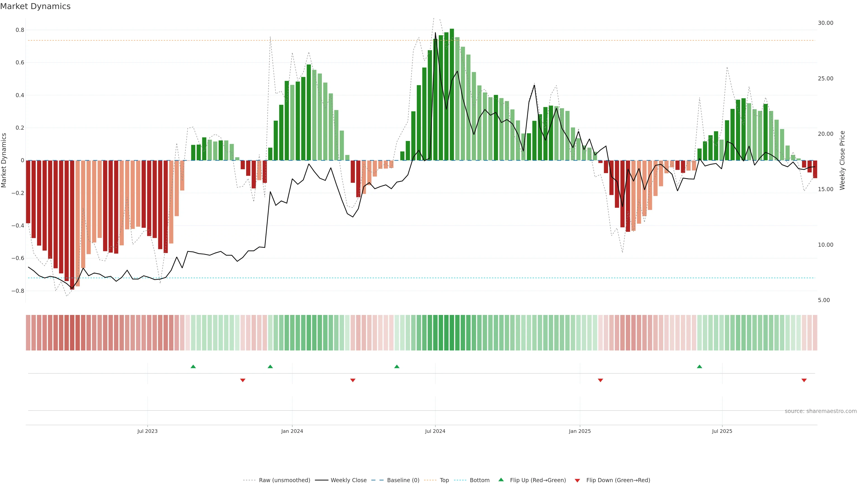Click the first green flip-up marker after Jul 2023
This screenshot has height=488, width=868.
(193, 366)
